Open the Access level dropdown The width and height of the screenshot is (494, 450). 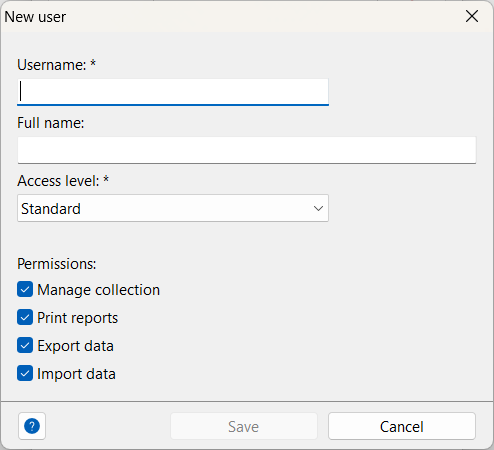[x=173, y=208]
